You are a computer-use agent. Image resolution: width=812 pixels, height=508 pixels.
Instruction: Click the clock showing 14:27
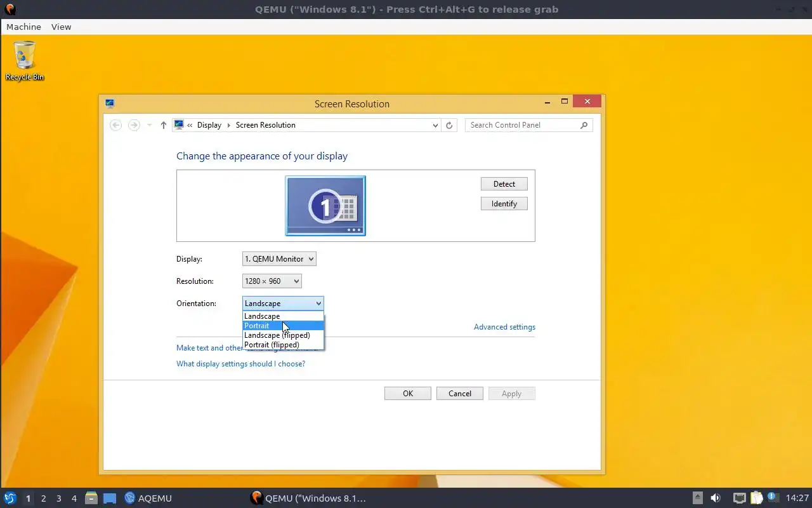coord(797,498)
